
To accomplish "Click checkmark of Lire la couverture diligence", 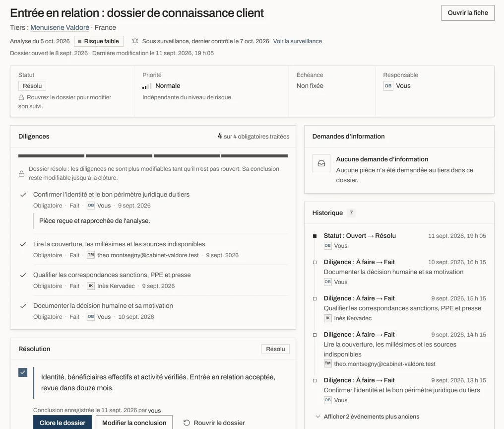I will (23, 244).
